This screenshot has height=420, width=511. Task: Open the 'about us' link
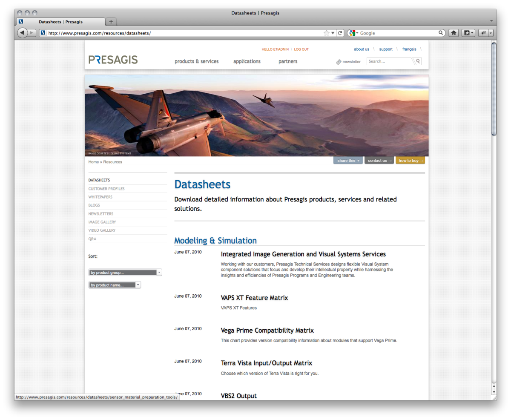tap(362, 49)
